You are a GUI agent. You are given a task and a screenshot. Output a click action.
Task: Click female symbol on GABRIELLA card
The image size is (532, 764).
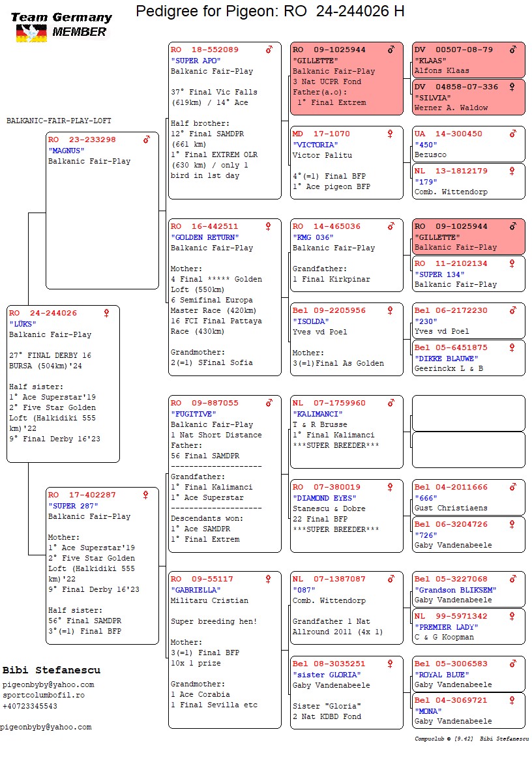pos(268,579)
